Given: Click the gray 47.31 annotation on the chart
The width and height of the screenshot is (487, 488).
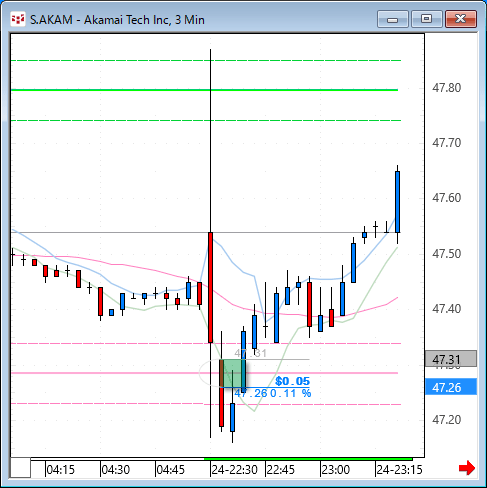Looking at the screenshot, I should click(250, 353).
